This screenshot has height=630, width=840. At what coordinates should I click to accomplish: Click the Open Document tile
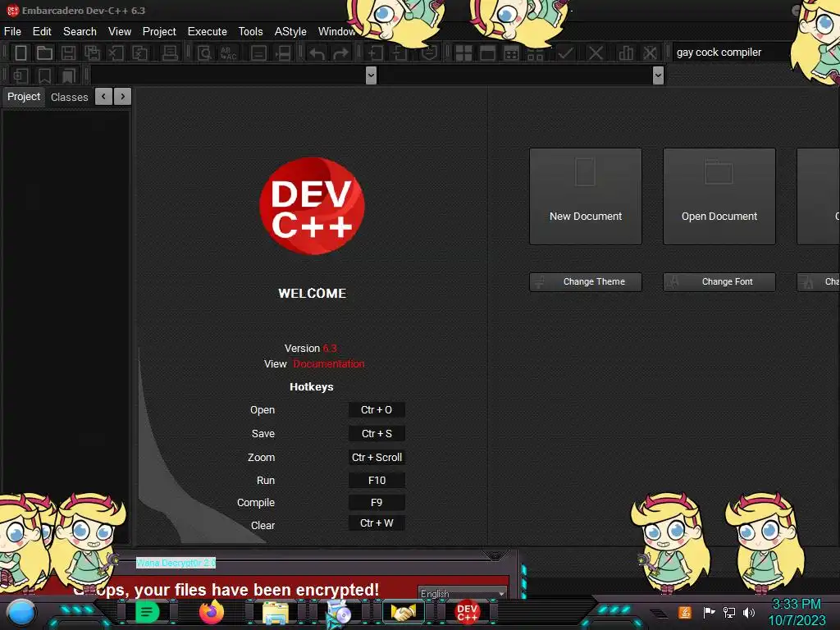point(719,197)
